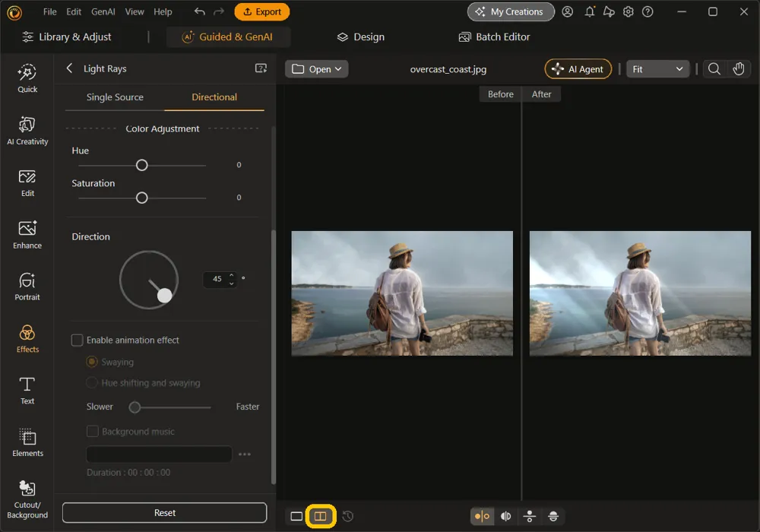
Task: Open the Light Rays help tutorial icon
Action: coord(261,68)
